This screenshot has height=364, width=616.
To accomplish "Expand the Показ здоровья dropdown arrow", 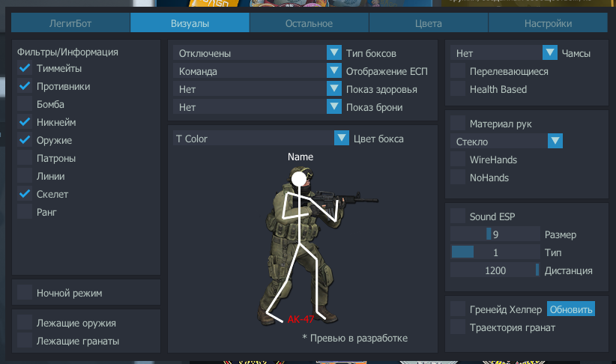I will [334, 88].
